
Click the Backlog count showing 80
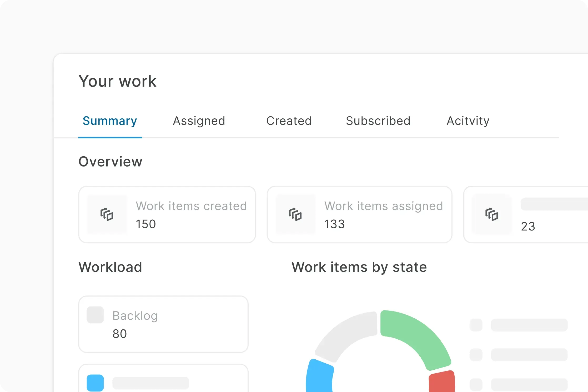point(120,334)
